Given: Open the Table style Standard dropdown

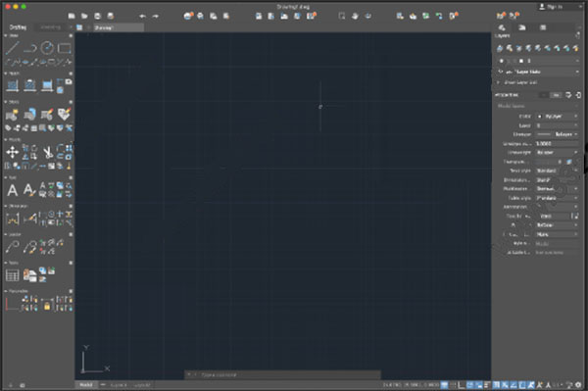Looking at the screenshot, I should (557, 198).
